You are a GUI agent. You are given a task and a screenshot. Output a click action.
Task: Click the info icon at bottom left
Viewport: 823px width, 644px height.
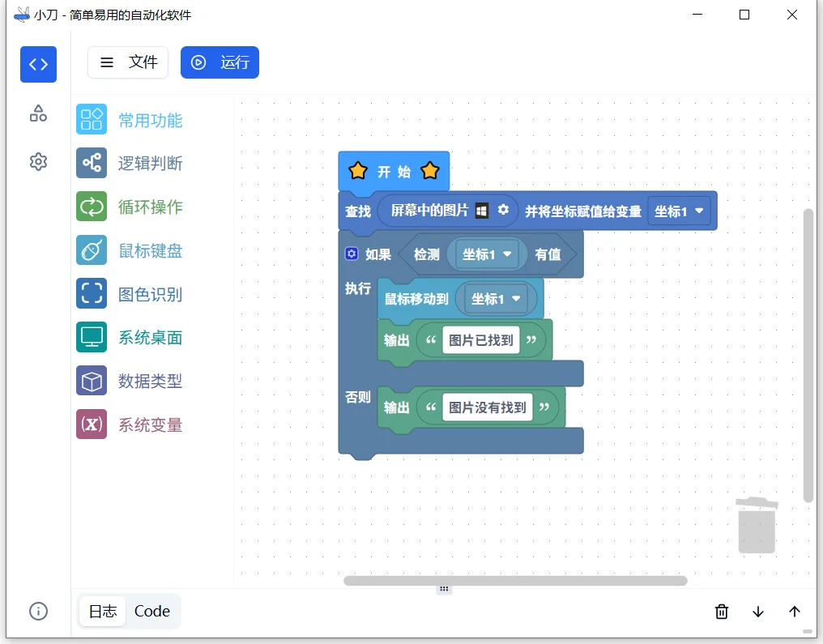pyautogui.click(x=38, y=612)
